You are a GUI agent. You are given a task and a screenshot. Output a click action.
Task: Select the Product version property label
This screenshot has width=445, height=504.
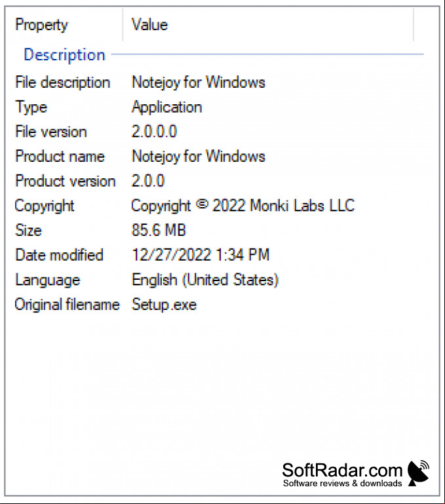66,181
